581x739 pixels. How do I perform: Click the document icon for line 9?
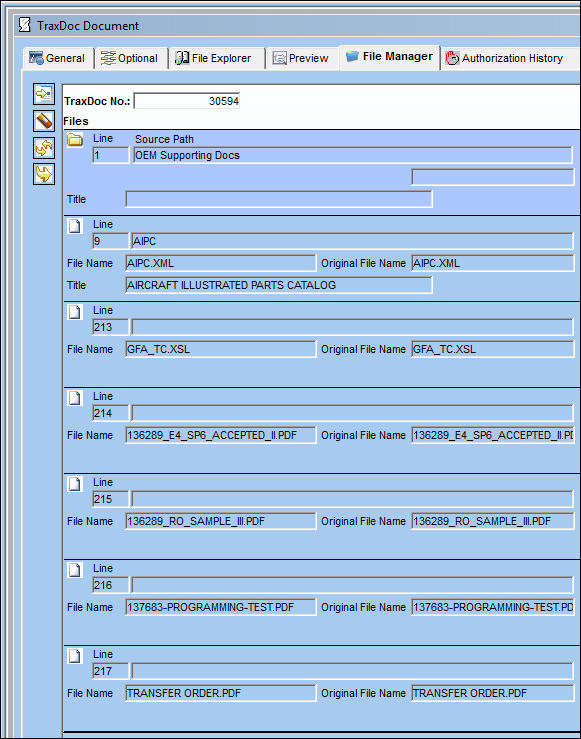[75, 226]
